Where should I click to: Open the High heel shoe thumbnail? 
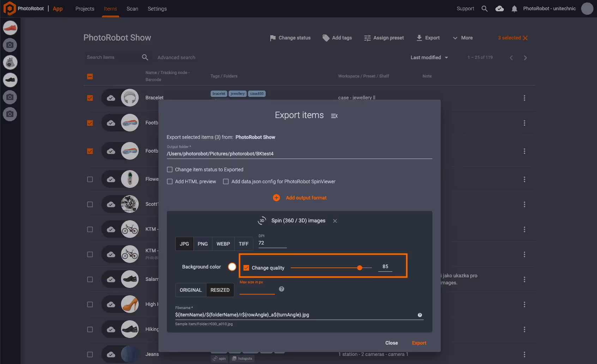point(130,304)
